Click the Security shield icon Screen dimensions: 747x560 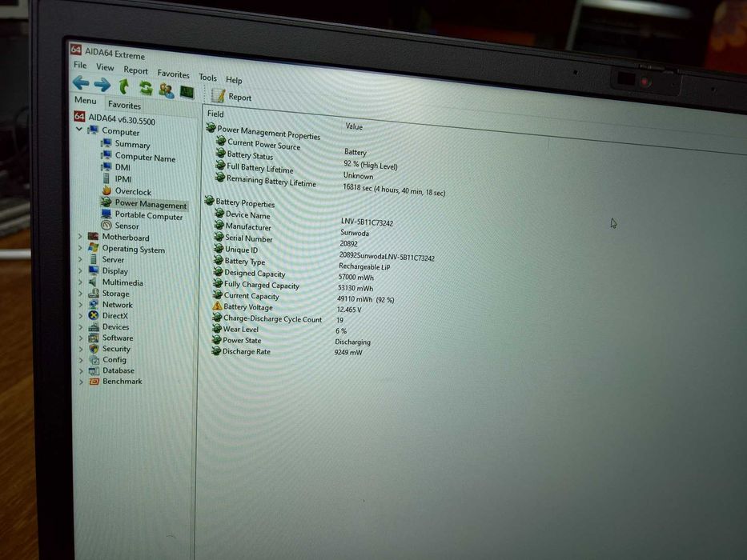coord(94,349)
